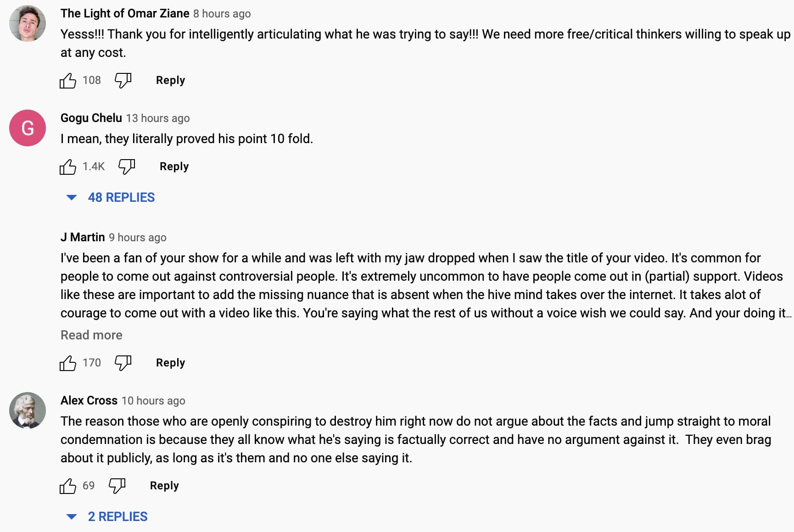Open Alex Cross's channel name link
Viewport: 794px width, 532px height.
point(89,400)
